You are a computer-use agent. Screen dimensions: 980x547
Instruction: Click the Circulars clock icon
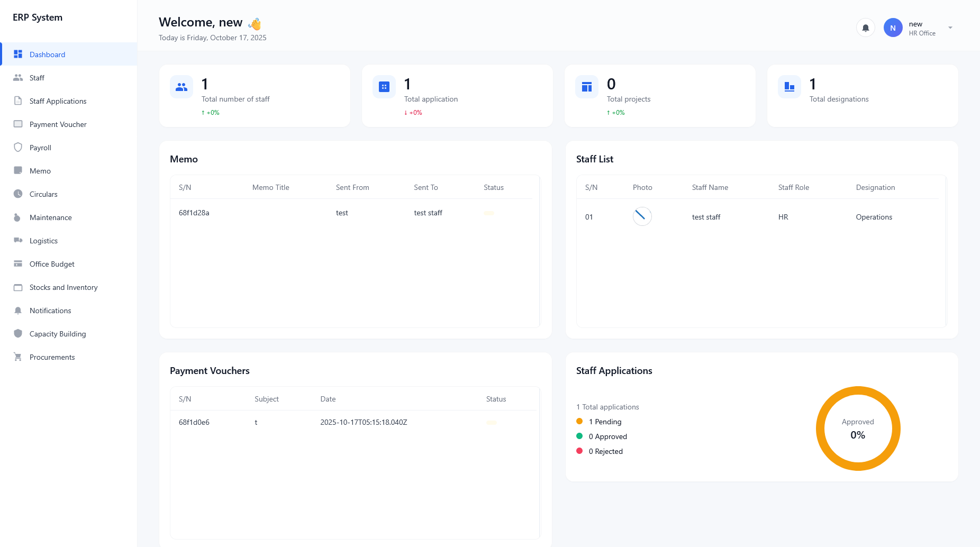pos(18,194)
